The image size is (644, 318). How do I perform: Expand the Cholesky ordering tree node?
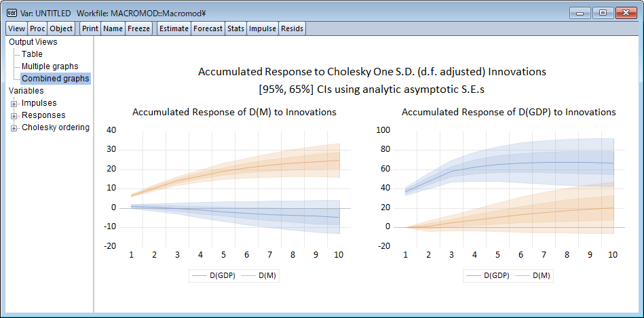point(14,128)
